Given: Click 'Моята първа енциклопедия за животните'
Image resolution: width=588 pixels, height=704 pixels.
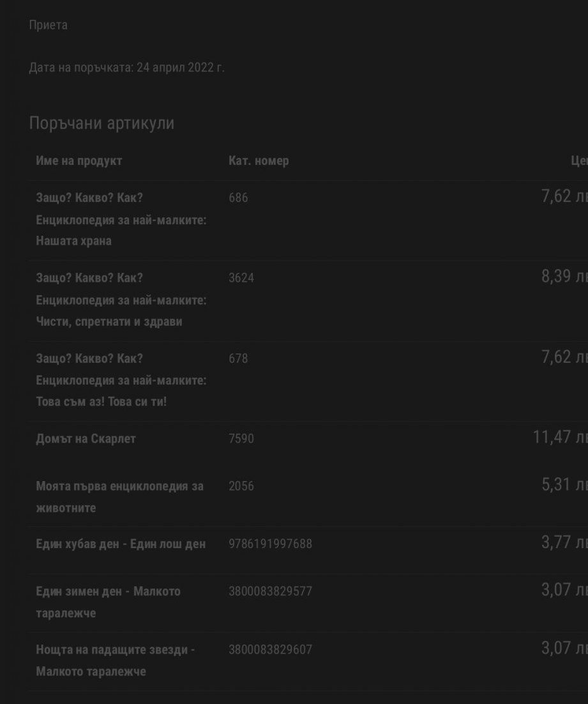Looking at the screenshot, I should click(119, 497).
